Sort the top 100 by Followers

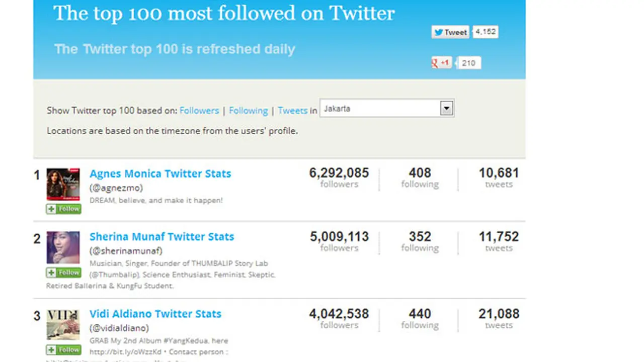pyautogui.click(x=199, y=110)
